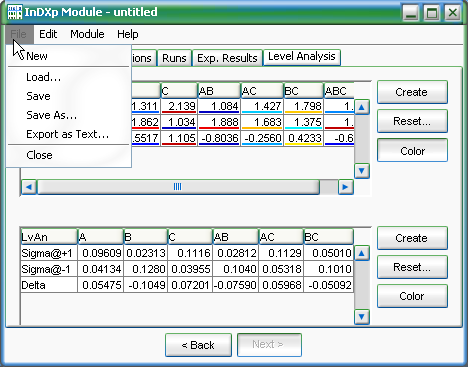Viewport: 468px width, 367px height.
Task: Click the Sigma@-1 row label
Action: [49, 269]
